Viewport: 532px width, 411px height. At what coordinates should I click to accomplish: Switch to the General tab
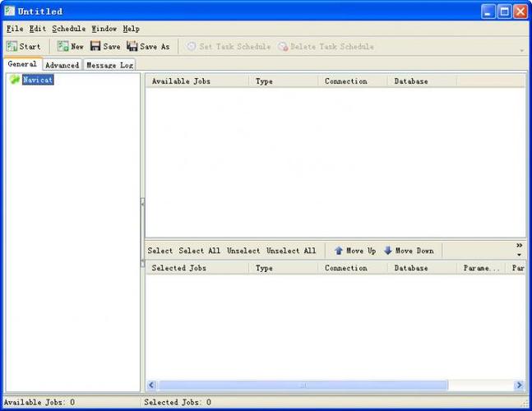coord(22,64)
